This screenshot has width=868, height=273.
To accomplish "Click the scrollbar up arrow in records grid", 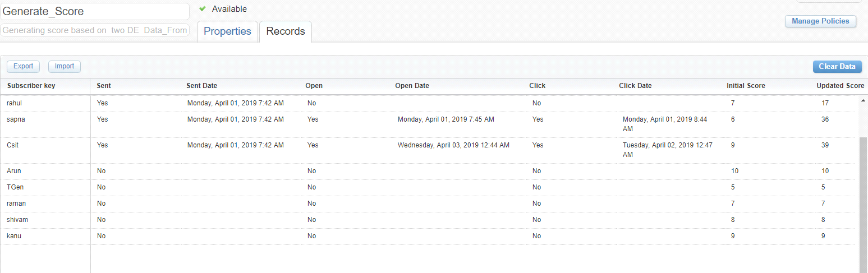I will (862, 100).
